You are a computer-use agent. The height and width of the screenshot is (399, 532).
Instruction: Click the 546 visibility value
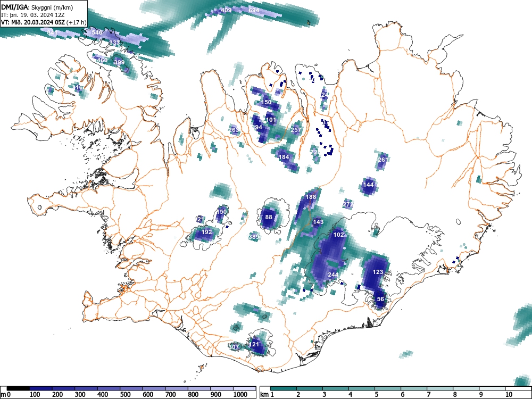pyautogui.click(x=97, y=32)
